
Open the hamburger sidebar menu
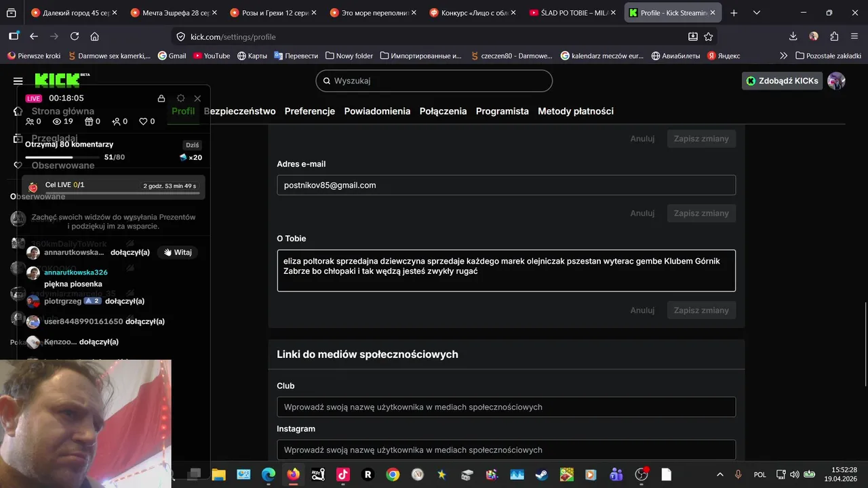[18, 81]
